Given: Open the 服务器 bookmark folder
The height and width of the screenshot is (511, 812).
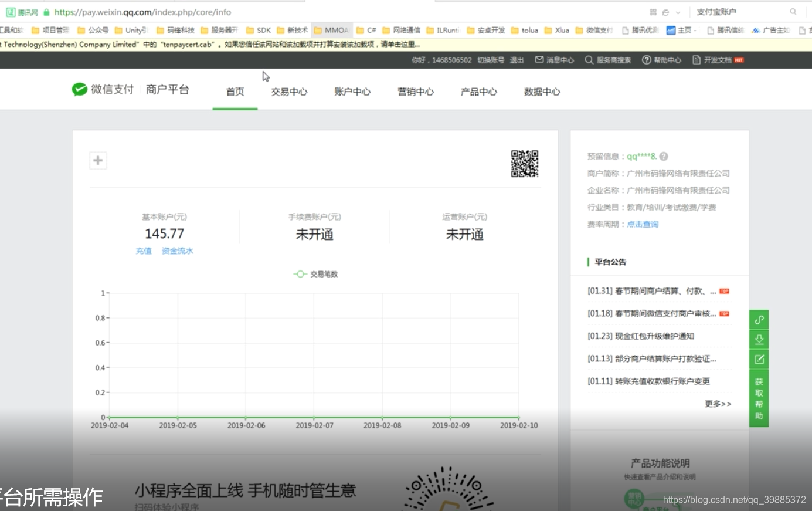Looking at the screenshot, I should (x=219, y=30).
